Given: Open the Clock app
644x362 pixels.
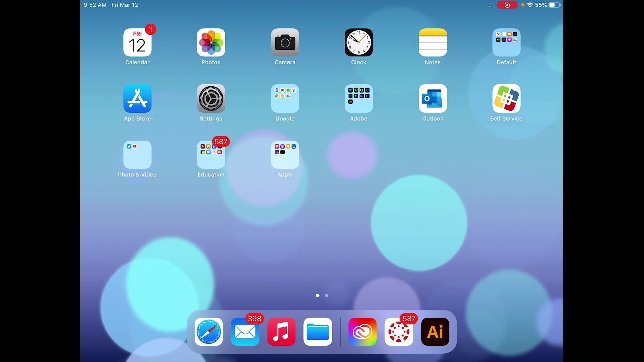Looking at the screenshot, I should (x=359, y=42).
